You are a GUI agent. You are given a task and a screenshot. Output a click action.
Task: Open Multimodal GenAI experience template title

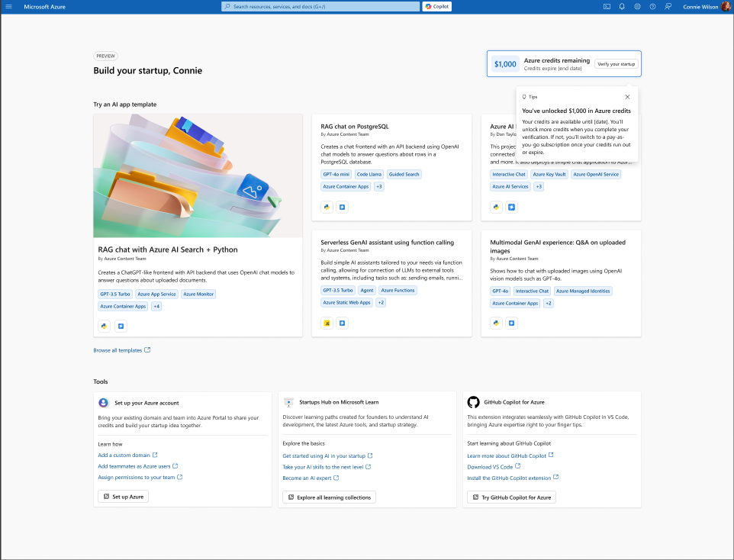click(x=558, y=246)
